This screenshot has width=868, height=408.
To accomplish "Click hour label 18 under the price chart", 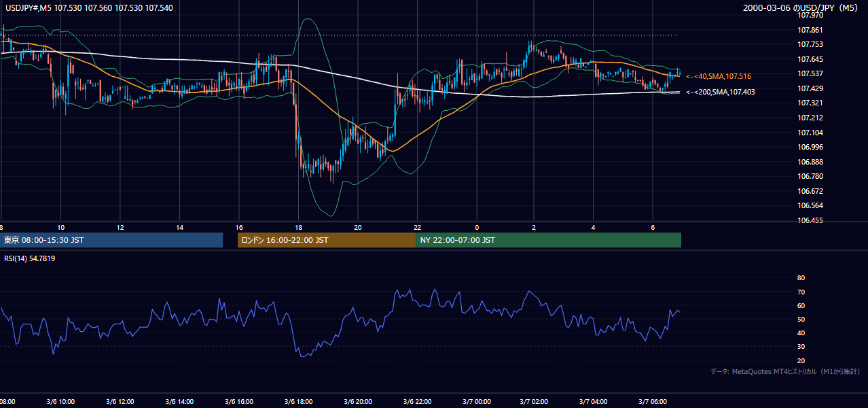I will 298,227.
